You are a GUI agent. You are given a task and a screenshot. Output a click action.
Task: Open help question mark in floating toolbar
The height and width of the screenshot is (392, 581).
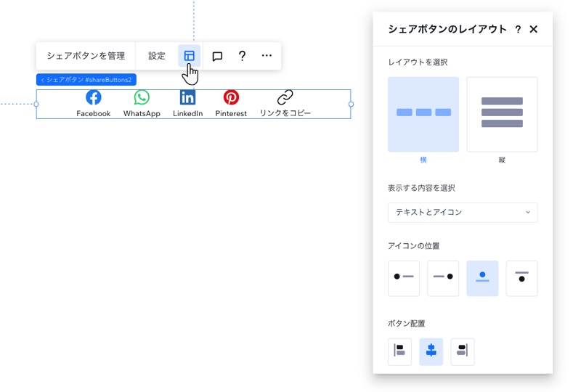(242, 56)
